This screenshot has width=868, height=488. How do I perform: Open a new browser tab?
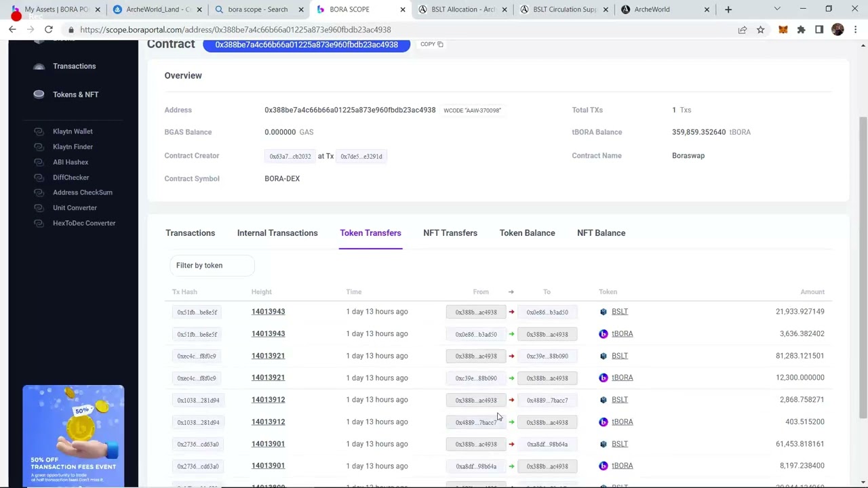click(728, 9)
